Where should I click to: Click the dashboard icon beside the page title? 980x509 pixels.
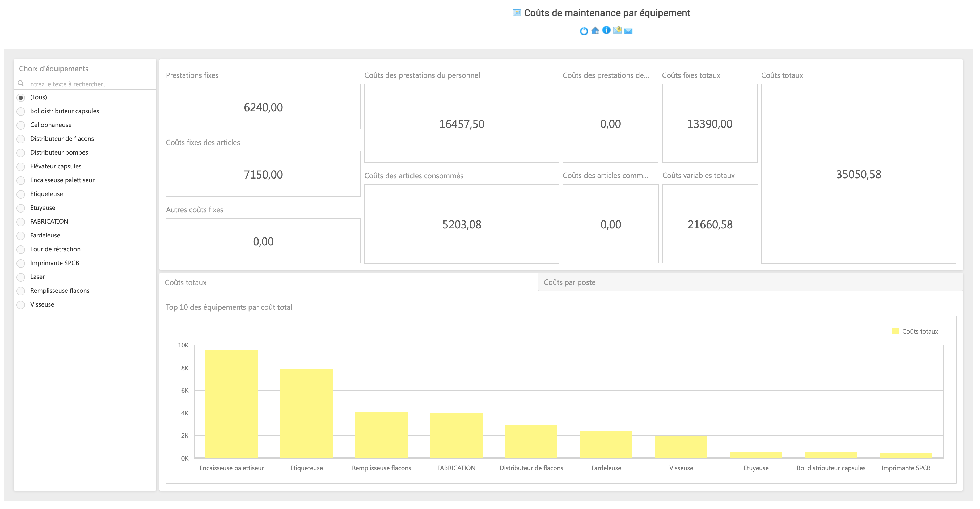click(x=516, y=12)
